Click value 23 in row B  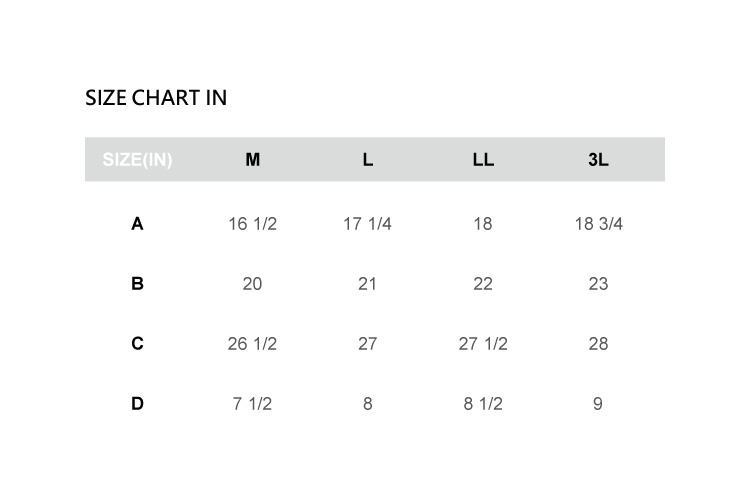point(598,284)
